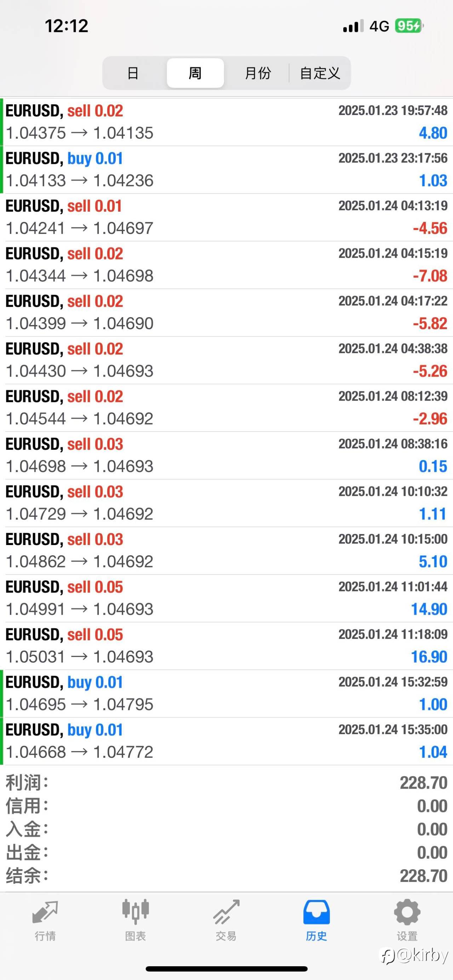Select the 周 week filter

[195, 73]
